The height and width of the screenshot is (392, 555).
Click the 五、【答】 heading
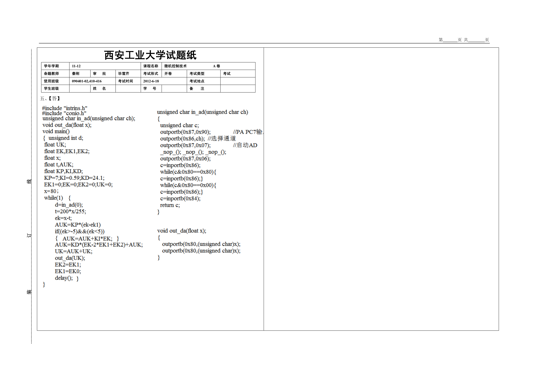point(50,98)
